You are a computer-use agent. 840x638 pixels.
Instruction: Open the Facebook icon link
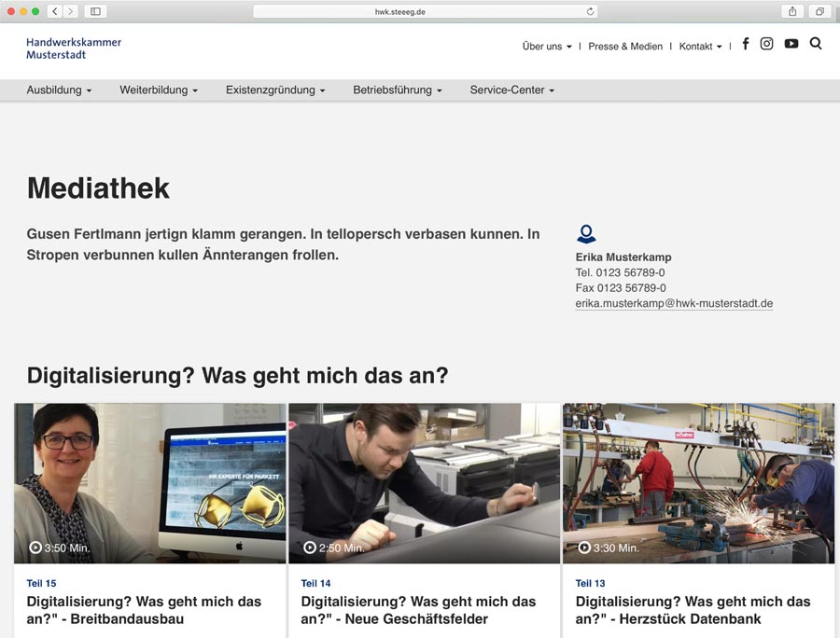pyautogui.click(x=745, y=44)
